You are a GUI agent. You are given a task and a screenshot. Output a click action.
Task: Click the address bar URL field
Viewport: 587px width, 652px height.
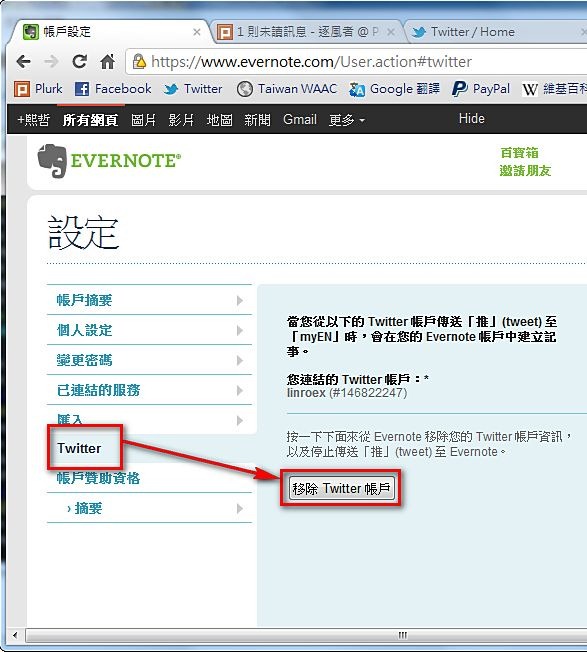click(x=356, y=62)
